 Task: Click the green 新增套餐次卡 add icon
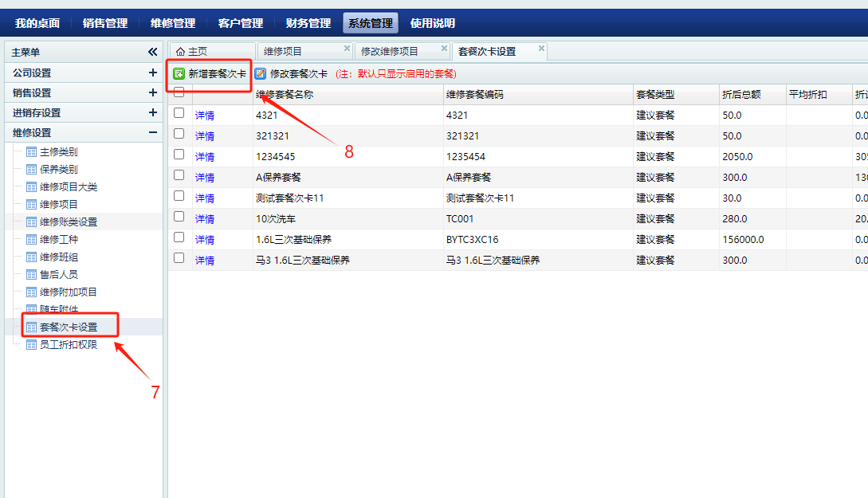coord(179,74)
